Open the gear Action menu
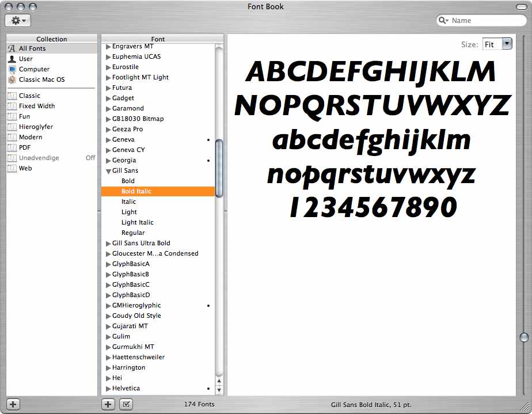The width and height of the screenshot is (532, 414). (18, 20)
